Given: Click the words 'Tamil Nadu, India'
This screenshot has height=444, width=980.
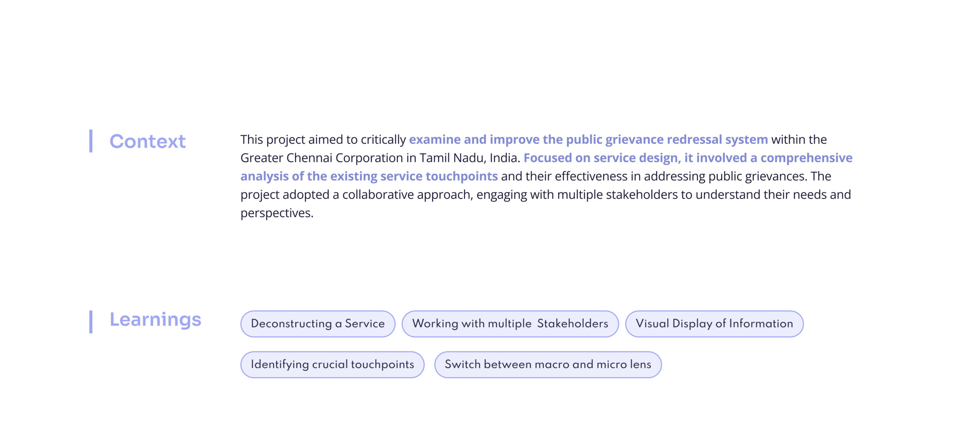Looking at the screenshot, I should (469, 158).
